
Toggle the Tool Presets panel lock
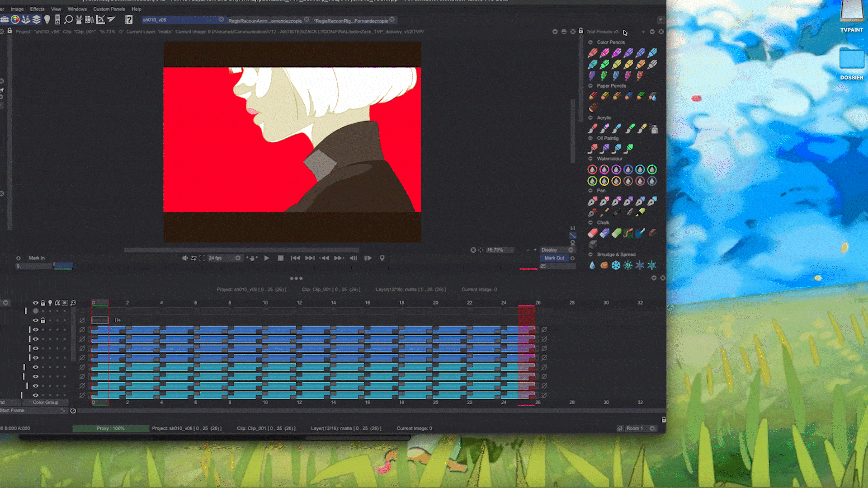tap(581, 31)
